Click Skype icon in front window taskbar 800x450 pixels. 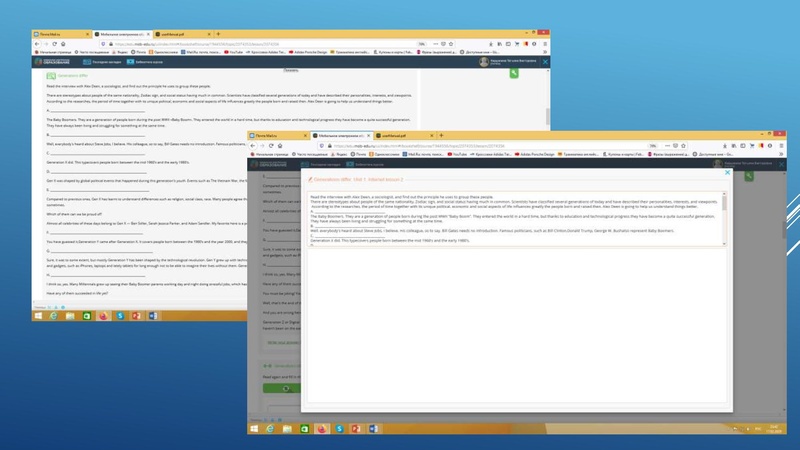click(337, 428)
